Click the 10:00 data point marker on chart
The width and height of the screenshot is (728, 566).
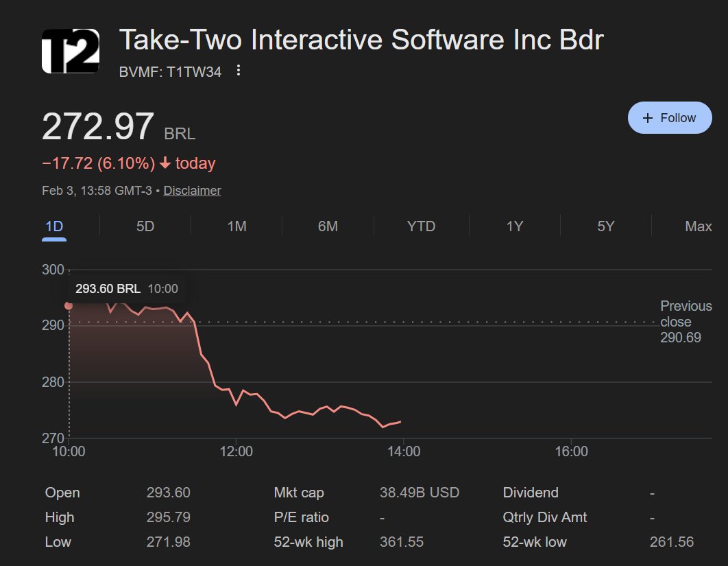[x=69, y=306]
